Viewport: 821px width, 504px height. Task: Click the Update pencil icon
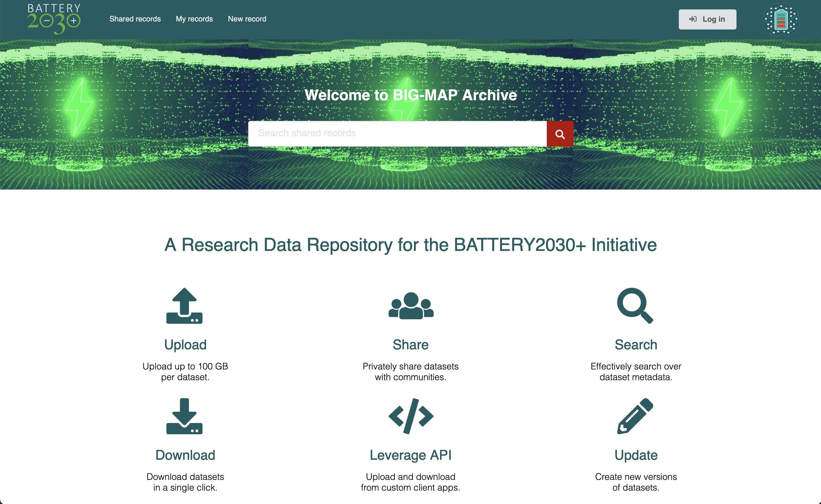(635, 416)
